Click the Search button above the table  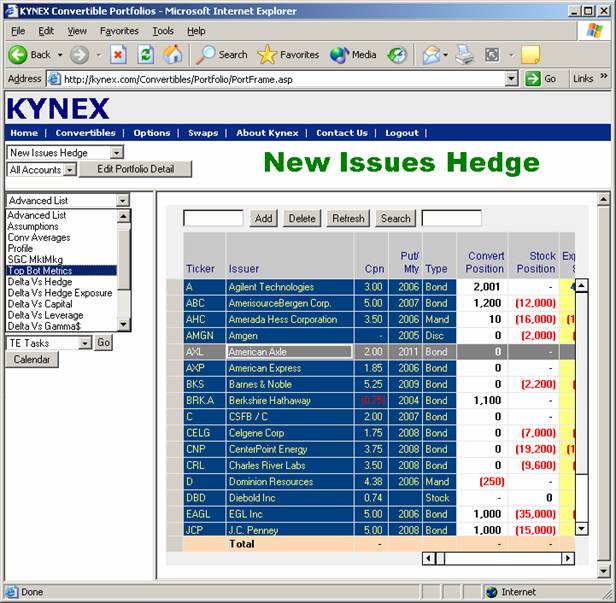(x=395, y=218)
